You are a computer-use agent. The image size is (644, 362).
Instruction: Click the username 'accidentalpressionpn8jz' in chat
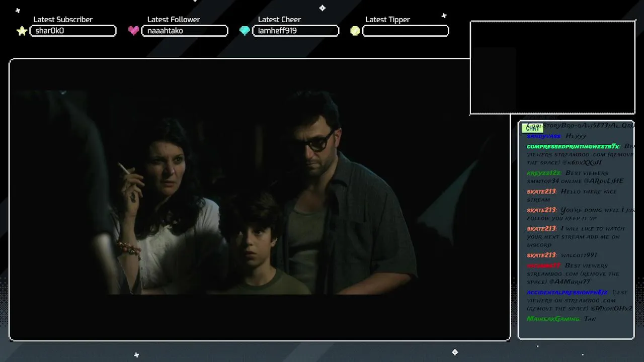pos(567,293)
